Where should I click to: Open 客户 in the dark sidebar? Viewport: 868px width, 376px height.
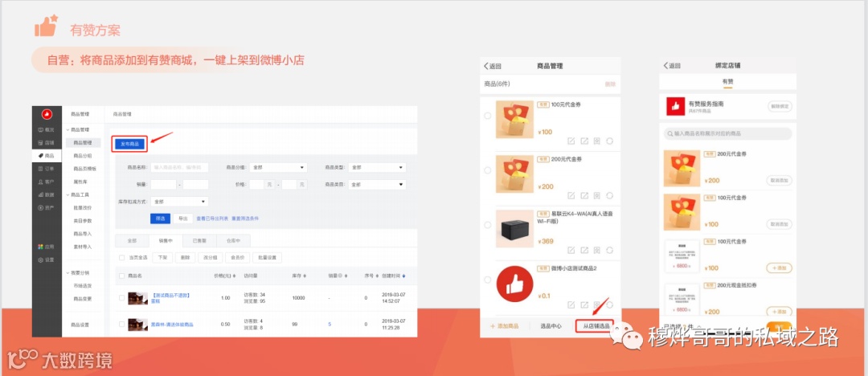[47, 182]
